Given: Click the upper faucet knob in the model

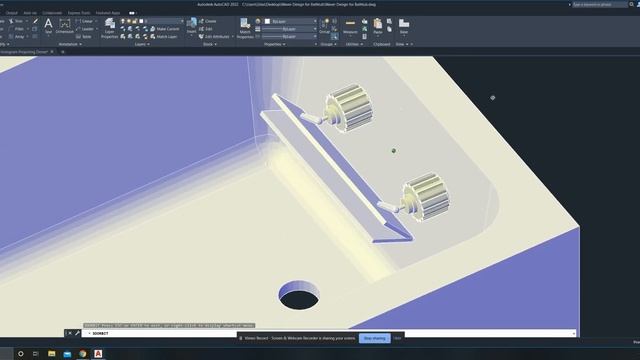Looking at the screenshot, I should [349, 108].
